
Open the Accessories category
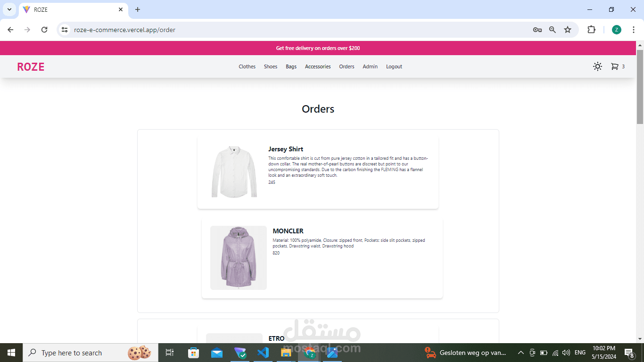tap(318, 66)
